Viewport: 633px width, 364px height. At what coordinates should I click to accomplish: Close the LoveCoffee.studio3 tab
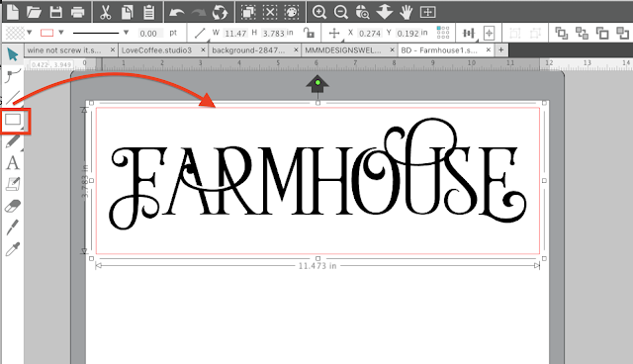[x=203, y=50]
